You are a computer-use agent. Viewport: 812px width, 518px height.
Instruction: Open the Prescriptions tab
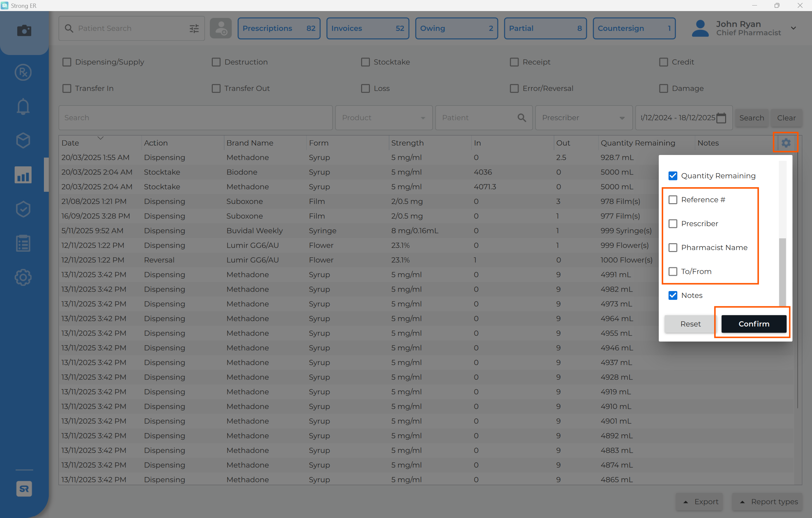[279, 28]
